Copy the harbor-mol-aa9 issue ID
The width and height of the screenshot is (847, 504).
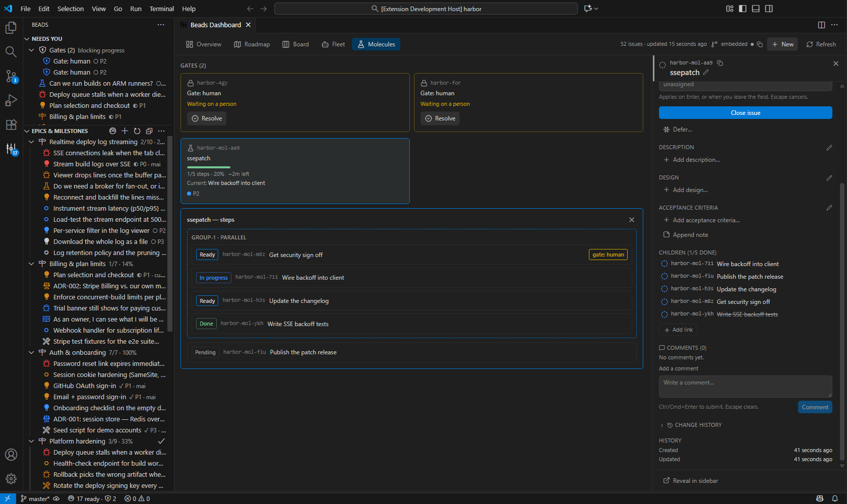click(x=720, y=63)
